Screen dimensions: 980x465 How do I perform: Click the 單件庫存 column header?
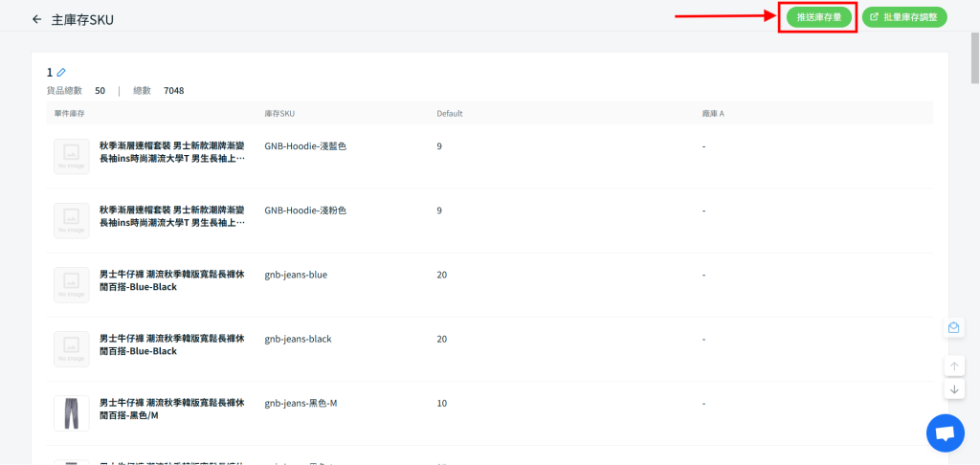[x=69, y=114]
